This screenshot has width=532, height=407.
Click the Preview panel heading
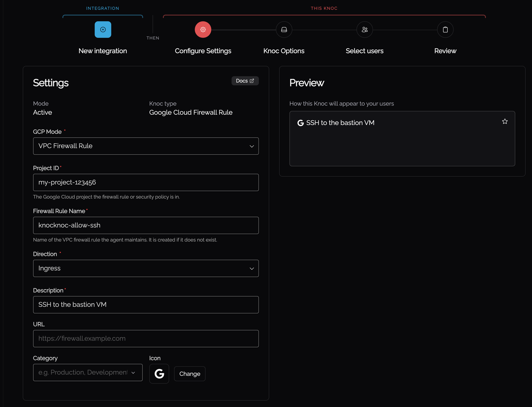click(x=307, y=83)
